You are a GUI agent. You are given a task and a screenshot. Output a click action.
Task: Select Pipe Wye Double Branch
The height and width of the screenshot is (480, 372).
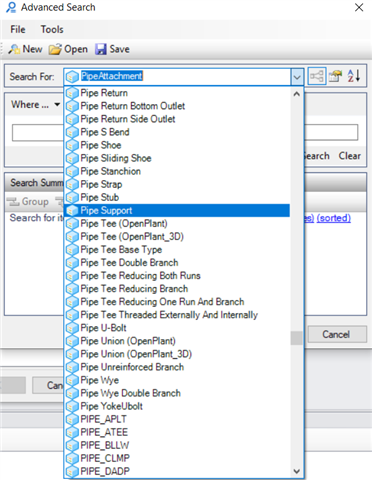pyautogui.click(x=177, y=393)
